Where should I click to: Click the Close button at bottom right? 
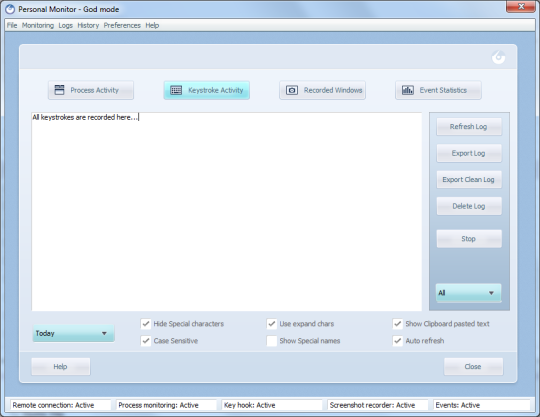click(x=473, y=366)
